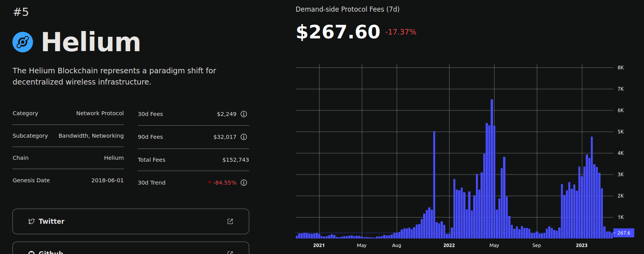644x254 pixels.
Task: Click the Total Fees label
Action: pos(151,160)
